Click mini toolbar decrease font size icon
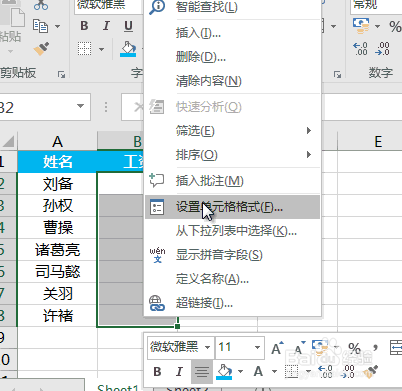402x391 pixels. coord(299,348)
